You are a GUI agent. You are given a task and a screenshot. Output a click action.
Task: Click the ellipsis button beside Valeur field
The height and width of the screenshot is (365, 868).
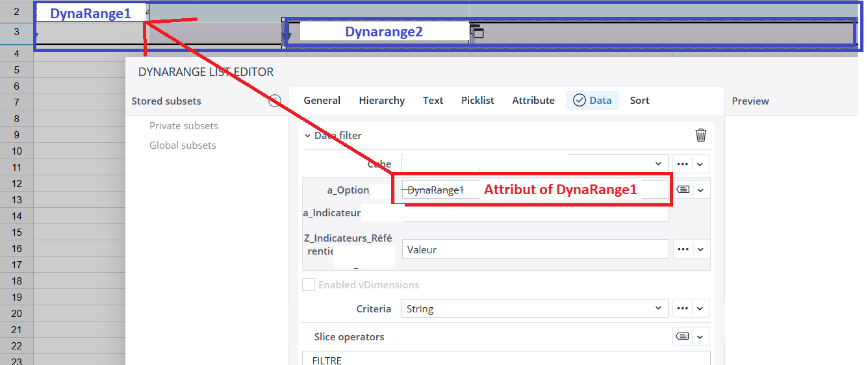[x=682, y=249]
